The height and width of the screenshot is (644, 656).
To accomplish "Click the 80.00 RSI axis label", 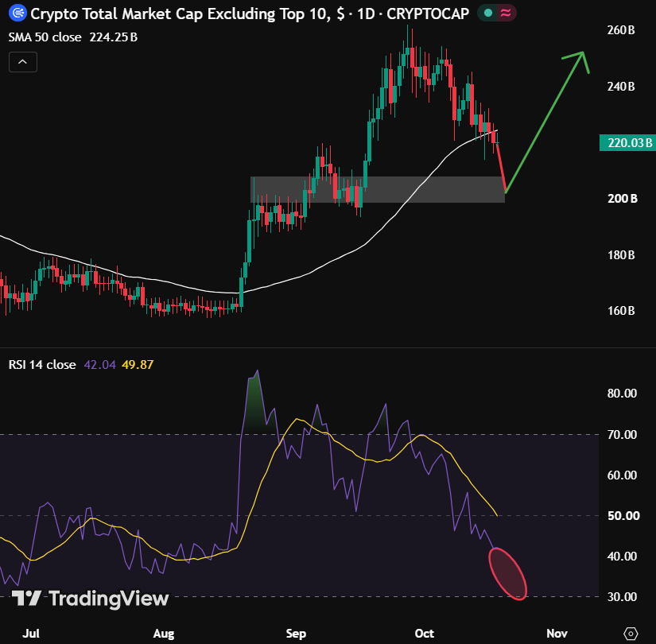I will 622,394.
